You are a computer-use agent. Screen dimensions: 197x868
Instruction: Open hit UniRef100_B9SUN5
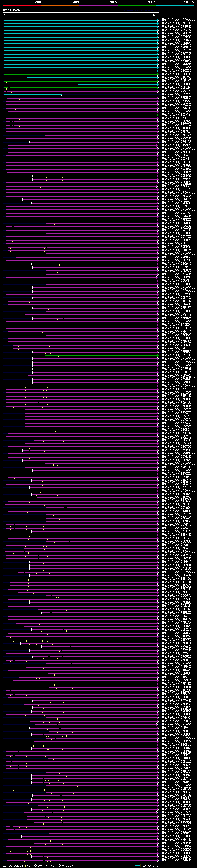click(x=177, y=26)
